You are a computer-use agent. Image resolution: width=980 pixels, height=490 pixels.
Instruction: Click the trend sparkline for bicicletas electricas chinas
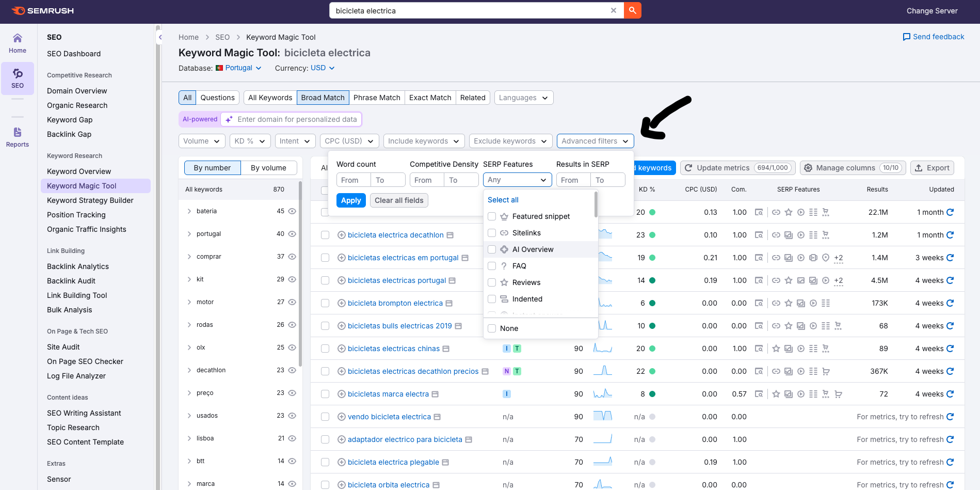[x=603, y=349]
